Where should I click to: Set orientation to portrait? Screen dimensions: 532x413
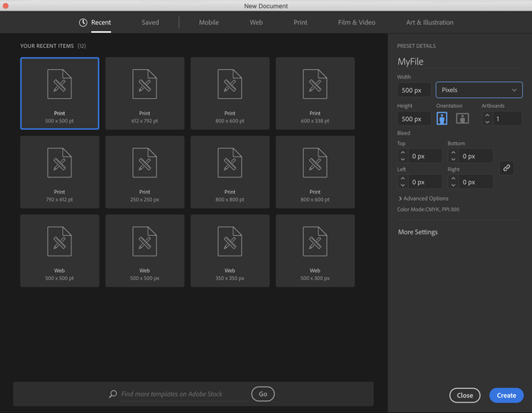442,119
